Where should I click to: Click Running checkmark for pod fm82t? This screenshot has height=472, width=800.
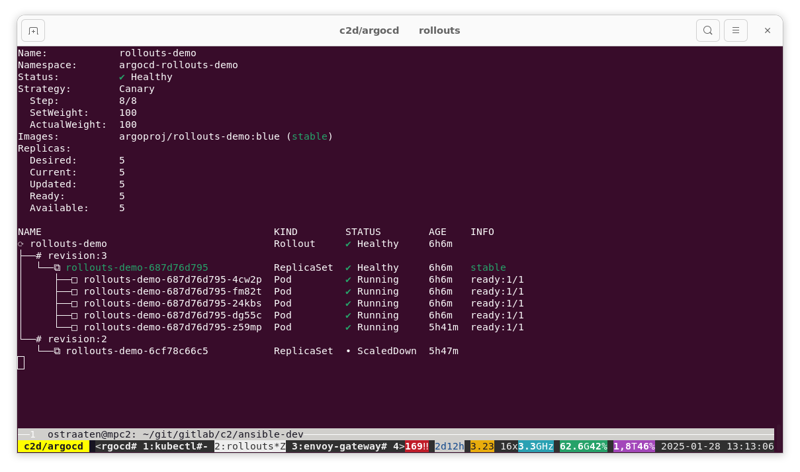(x=348, y=292)
